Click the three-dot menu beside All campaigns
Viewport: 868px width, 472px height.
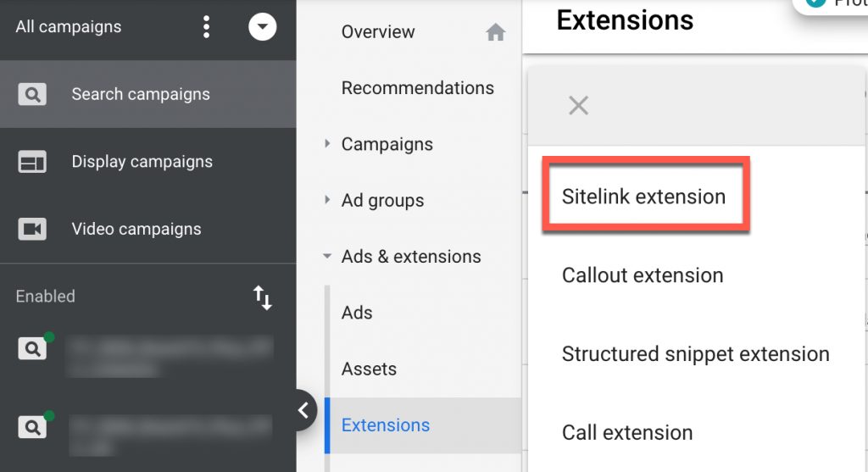coord(206,27)
